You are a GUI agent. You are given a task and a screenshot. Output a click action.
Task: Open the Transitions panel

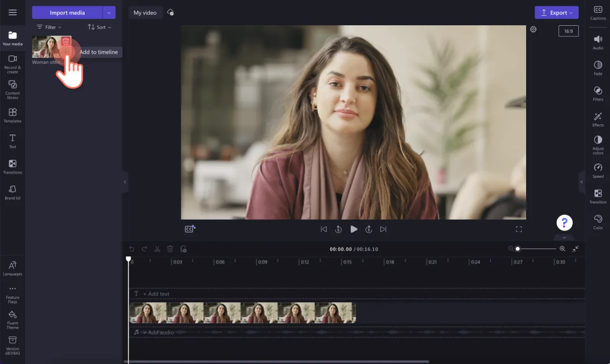click(12, 165)
